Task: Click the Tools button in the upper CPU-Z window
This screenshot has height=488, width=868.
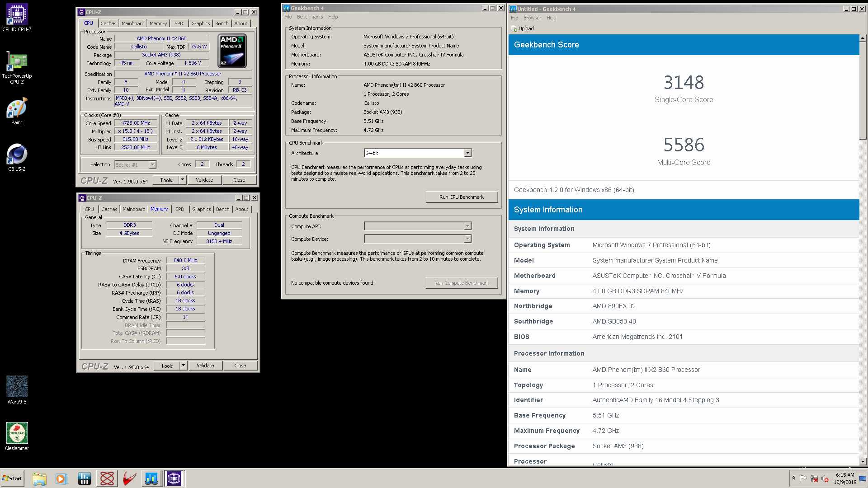Action: (x=166, y=180)
